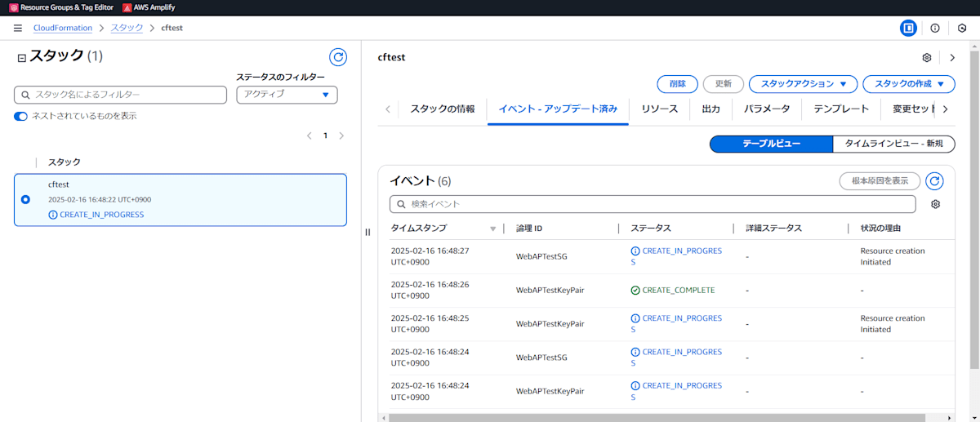Image resolution: width=980 pixels, height=422 pixels.
Task: Open Resource Groups & Tag Editor shortcut
Action: click(x=60, y=7)
